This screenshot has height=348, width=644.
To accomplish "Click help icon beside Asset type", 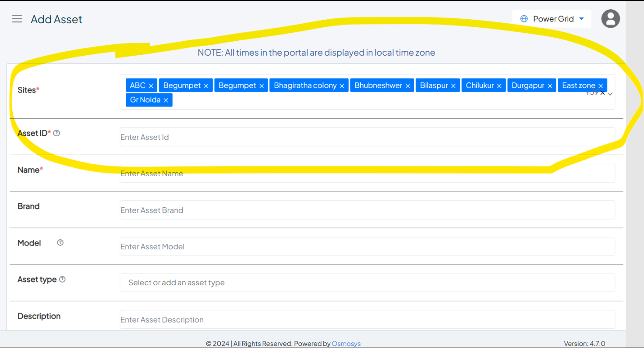I will click(x=62, y=279).
